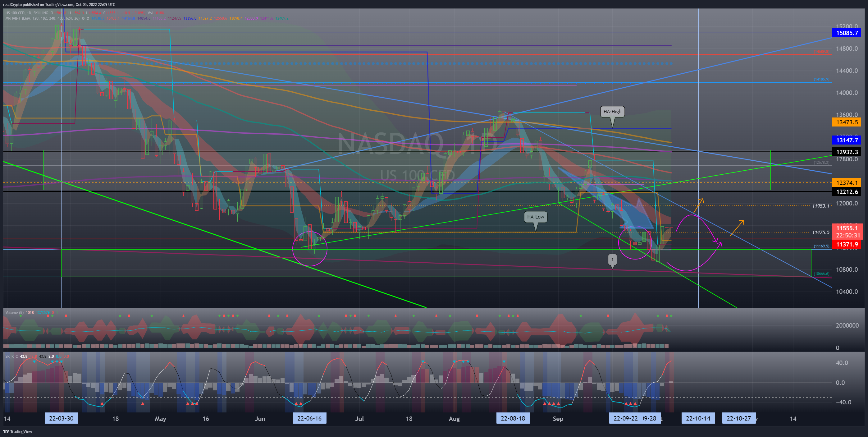Viewport: 868px width, 437px height.
Task: Click the red 11371.9 price label
Action: point(847,245)
